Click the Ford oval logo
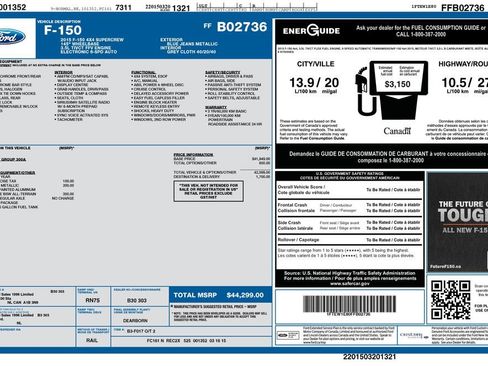Screen dimensions: 488x366 [x=12, y=37]
